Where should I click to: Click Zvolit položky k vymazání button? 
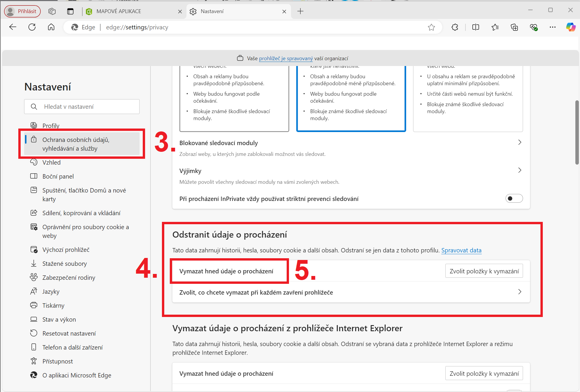coord(484,271)
